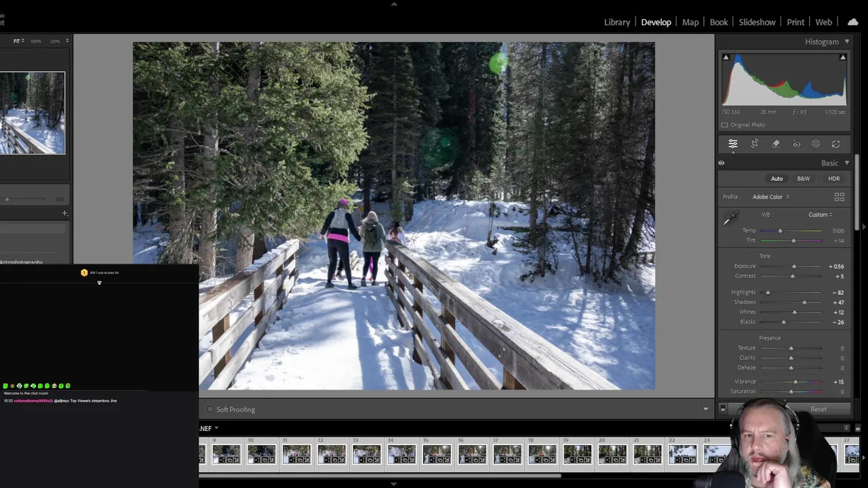Select the Masking tool icon
Screen dimensions: 868x488
[x=816, y=144]
